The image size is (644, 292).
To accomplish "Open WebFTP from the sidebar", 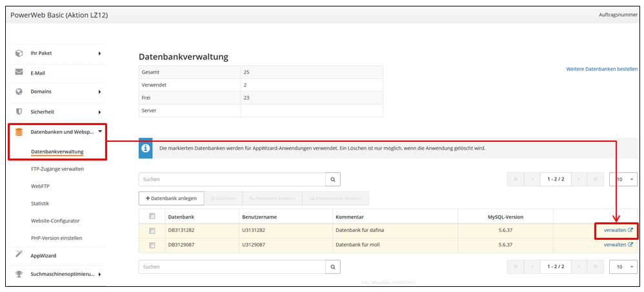I will [40, 186].
